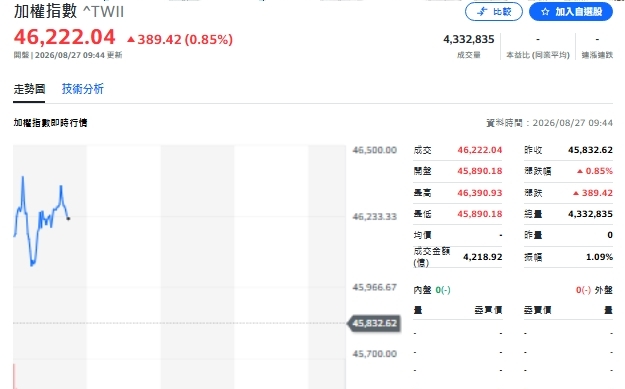This screenshot has height=389, width=625.
Task: Switch to the 技術分析 tab
Action: click(83, 89)
